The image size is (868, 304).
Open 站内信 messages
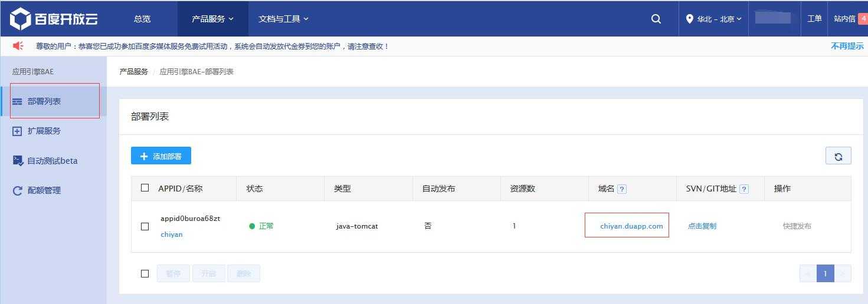pos(844,18)
